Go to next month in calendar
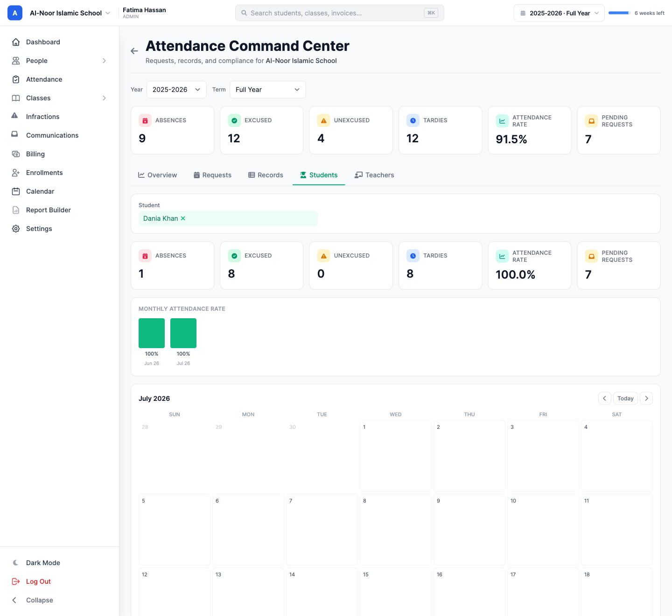 click(x=646, y=398)
